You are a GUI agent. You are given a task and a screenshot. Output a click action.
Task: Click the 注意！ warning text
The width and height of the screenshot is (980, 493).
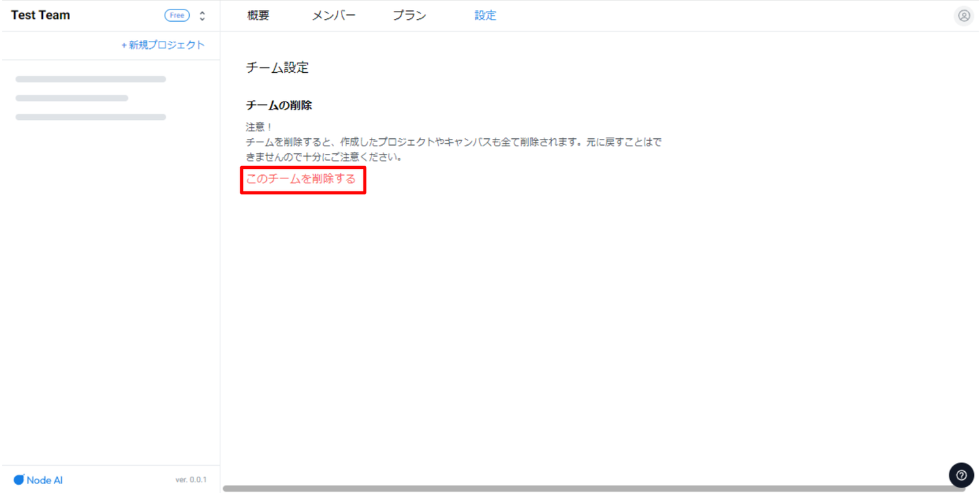[259, 127]
